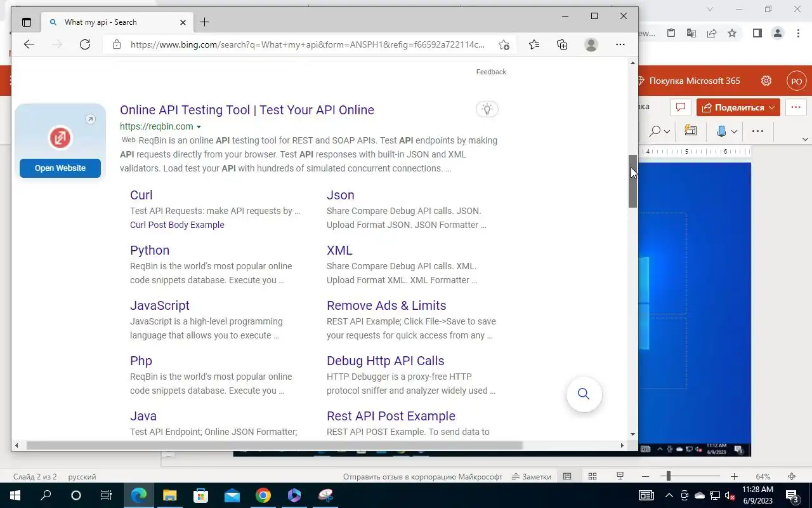The height and width of the screenshot is (508, 812).
Task: Click the scroll down arrow in Edge
Action: [x=632, y=434]
